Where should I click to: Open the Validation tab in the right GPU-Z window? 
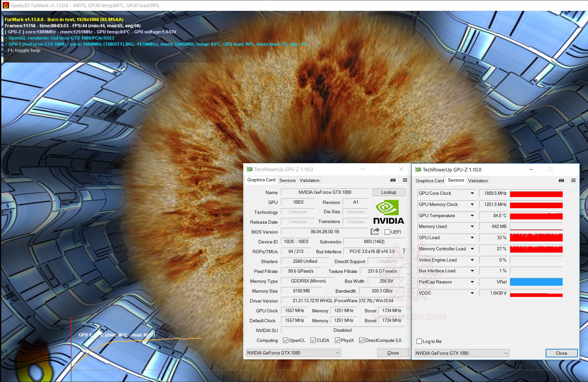coord(478,181)
